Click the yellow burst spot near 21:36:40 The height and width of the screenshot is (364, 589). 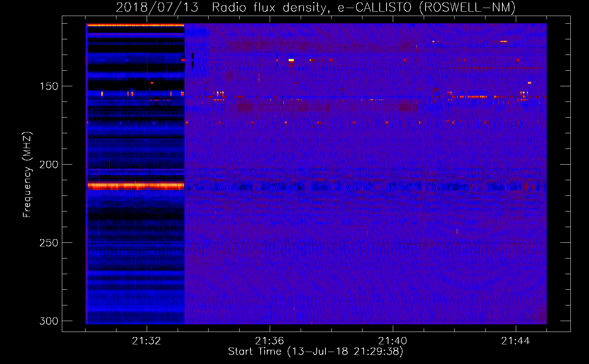coord(291,60)
